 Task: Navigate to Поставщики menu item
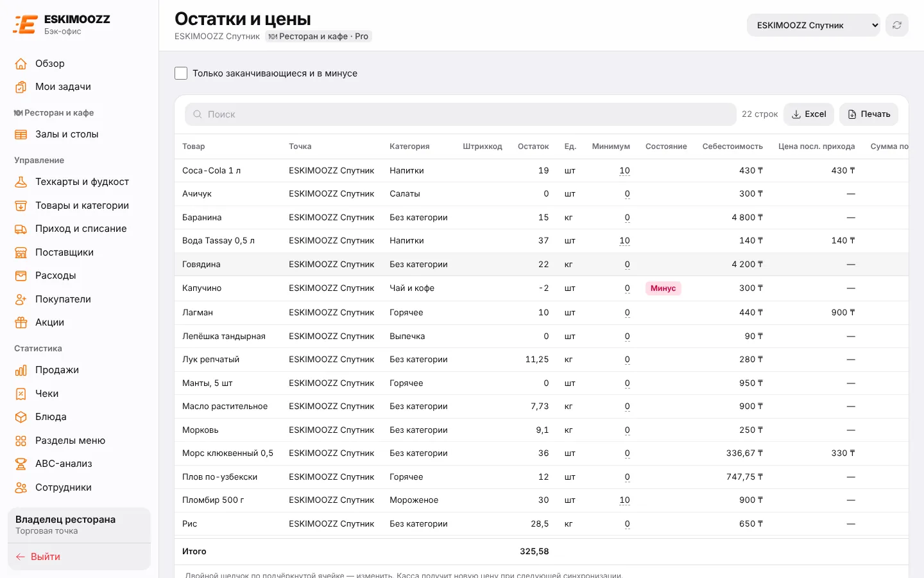[x=79, y=252]
